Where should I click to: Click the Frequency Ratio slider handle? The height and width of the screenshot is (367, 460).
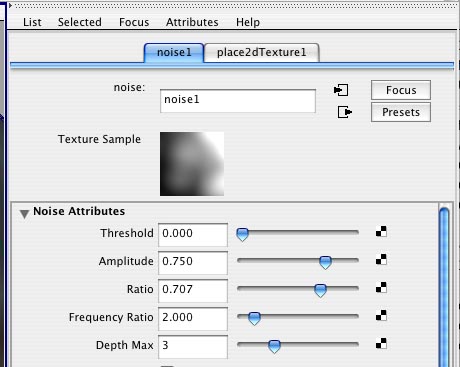coord(254,318)
